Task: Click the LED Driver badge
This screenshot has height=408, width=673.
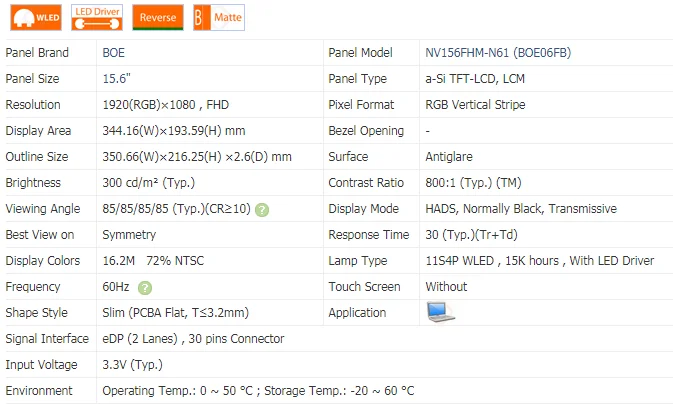Action: [98, 17]
